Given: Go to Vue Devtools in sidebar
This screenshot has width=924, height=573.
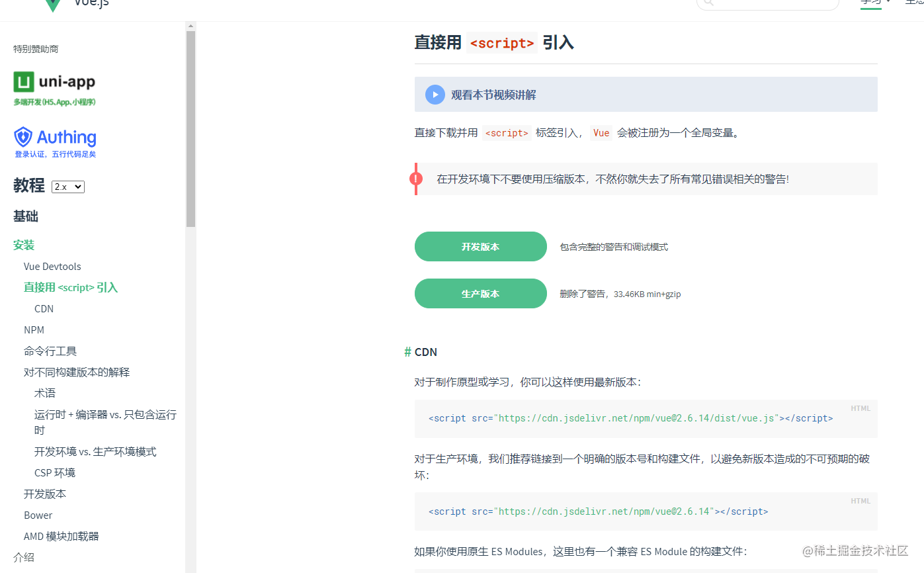Looking at the screenshot, I should [52, 266].
